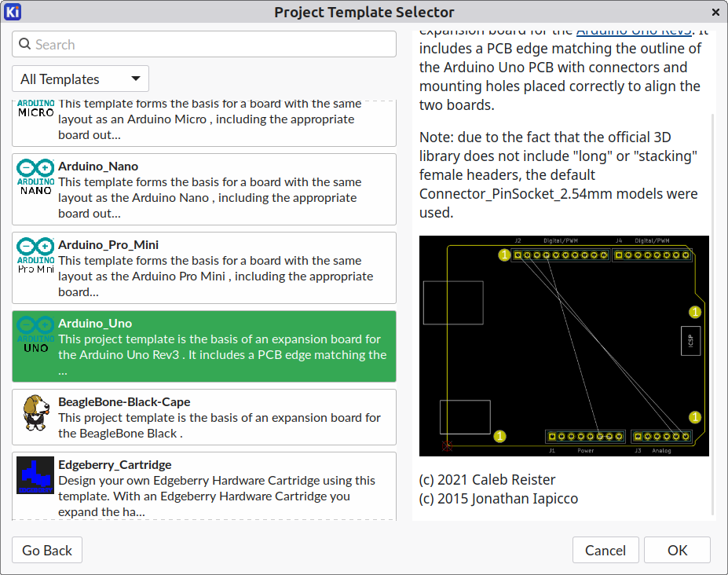Select the Arduino_Nano template title

click(x=98, y=167)
